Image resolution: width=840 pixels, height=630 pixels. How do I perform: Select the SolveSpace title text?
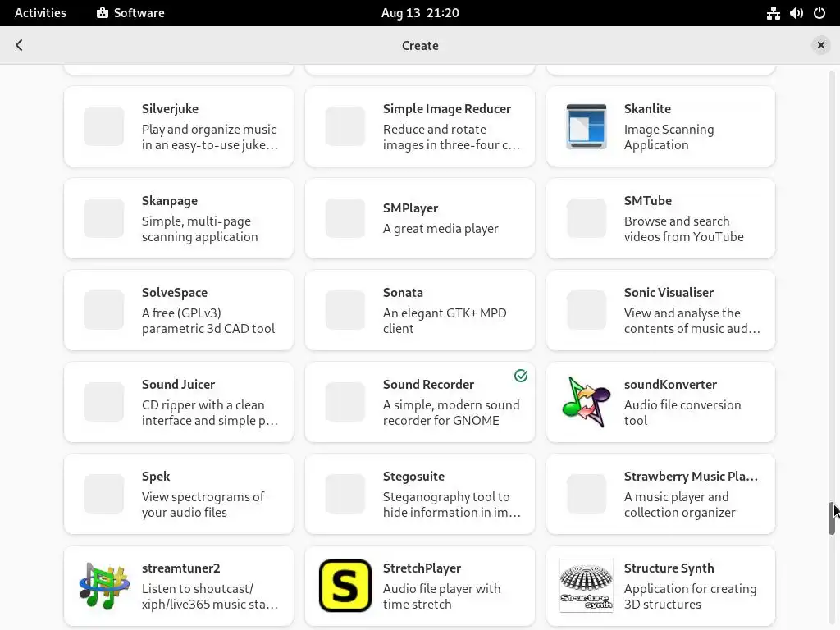[174, 293]
